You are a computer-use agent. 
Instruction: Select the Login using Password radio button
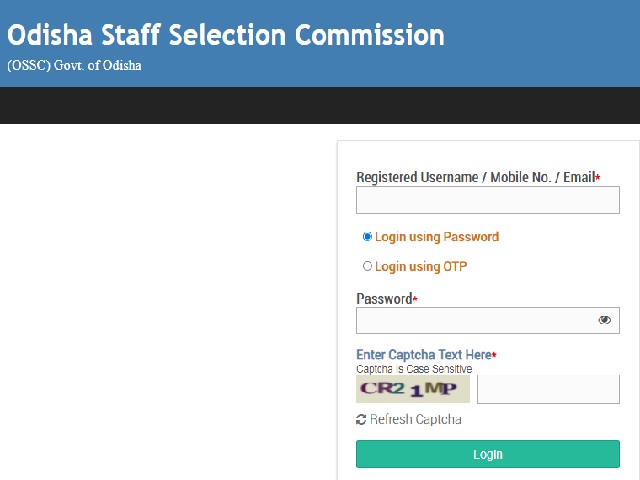(368, 237)
